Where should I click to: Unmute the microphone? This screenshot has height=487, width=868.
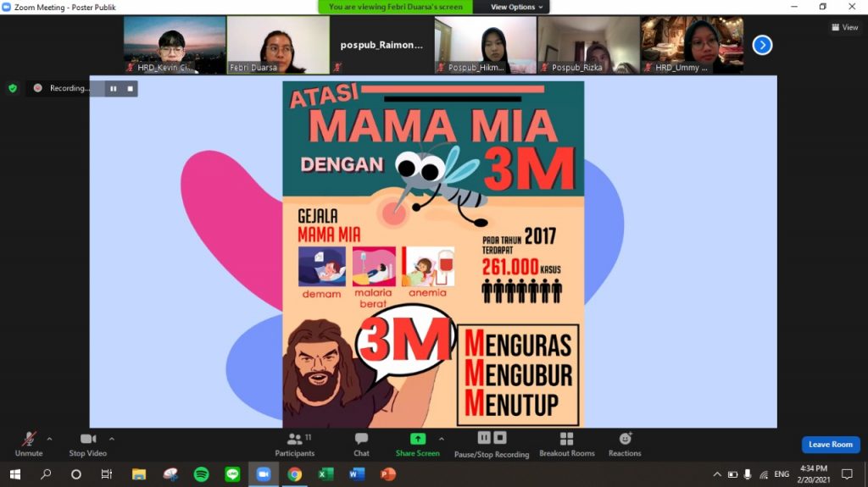(29, 445)
